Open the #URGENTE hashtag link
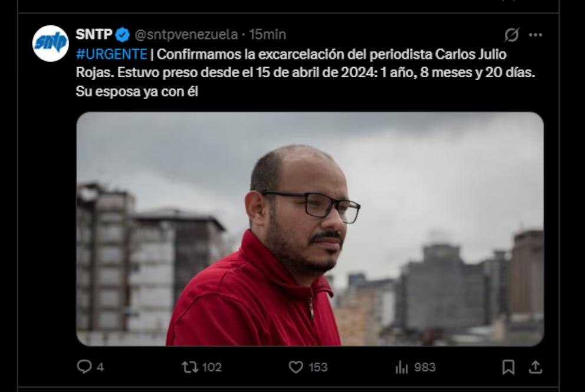The width and height of the screenshot is (585, 392). (x=111, y=54)
